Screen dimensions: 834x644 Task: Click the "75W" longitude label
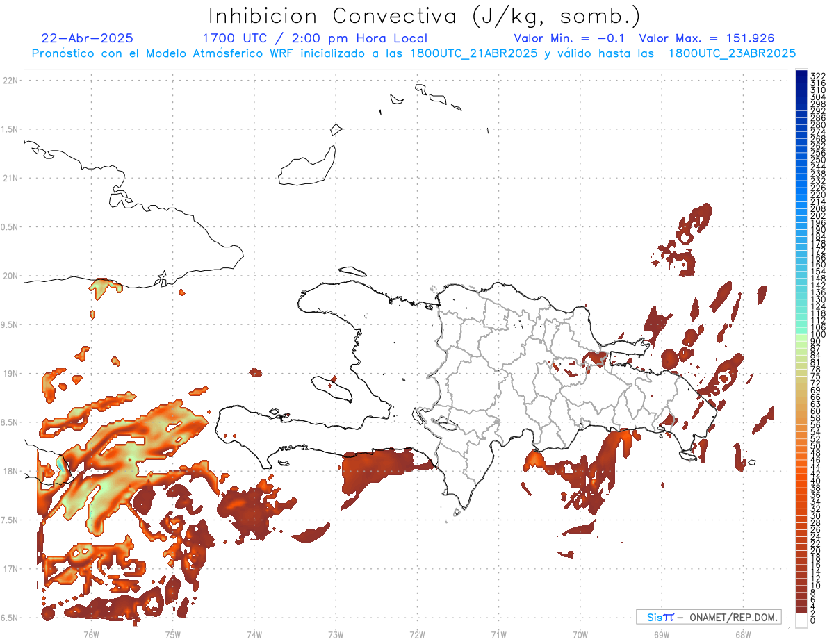click(172, 634)
